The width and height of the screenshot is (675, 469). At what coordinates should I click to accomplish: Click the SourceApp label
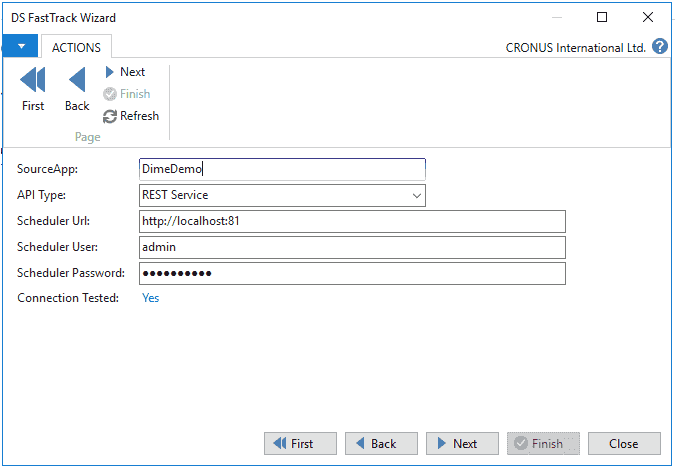[47, 169]
